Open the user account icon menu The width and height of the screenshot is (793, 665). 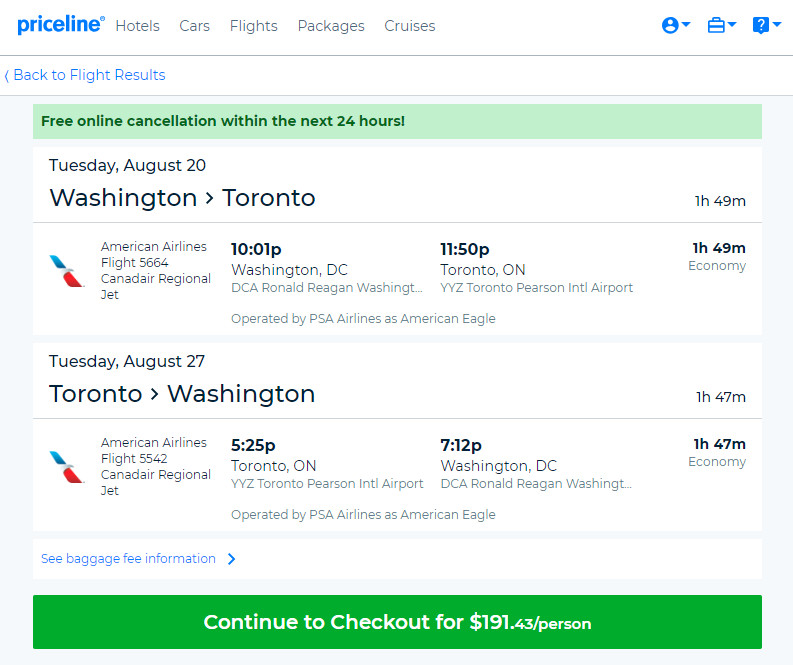click(x=670, y=25)
